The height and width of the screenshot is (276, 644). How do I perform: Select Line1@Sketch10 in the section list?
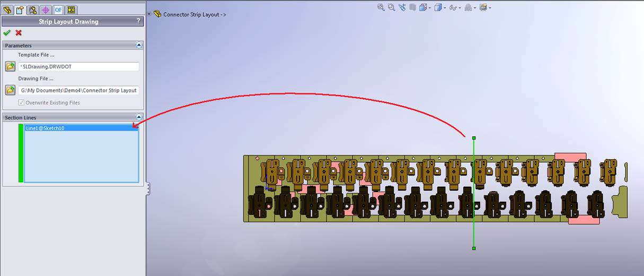point(45,128)
